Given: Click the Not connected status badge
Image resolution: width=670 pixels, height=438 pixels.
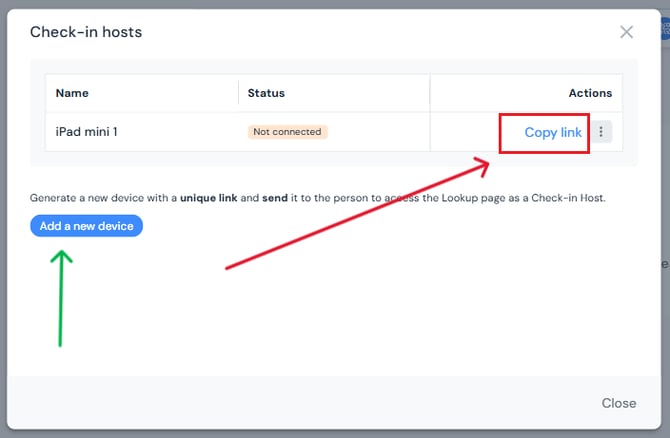Looking at the screenshot, I should coord(288,132).
